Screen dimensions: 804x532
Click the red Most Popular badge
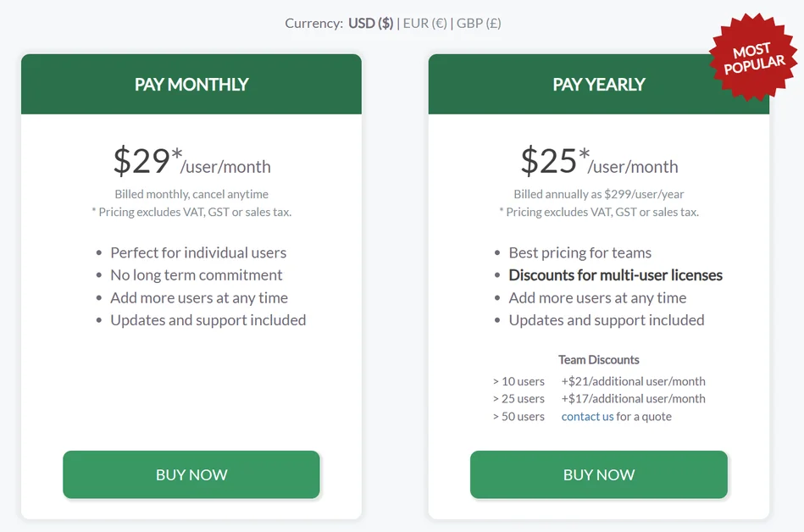[753, 58]
